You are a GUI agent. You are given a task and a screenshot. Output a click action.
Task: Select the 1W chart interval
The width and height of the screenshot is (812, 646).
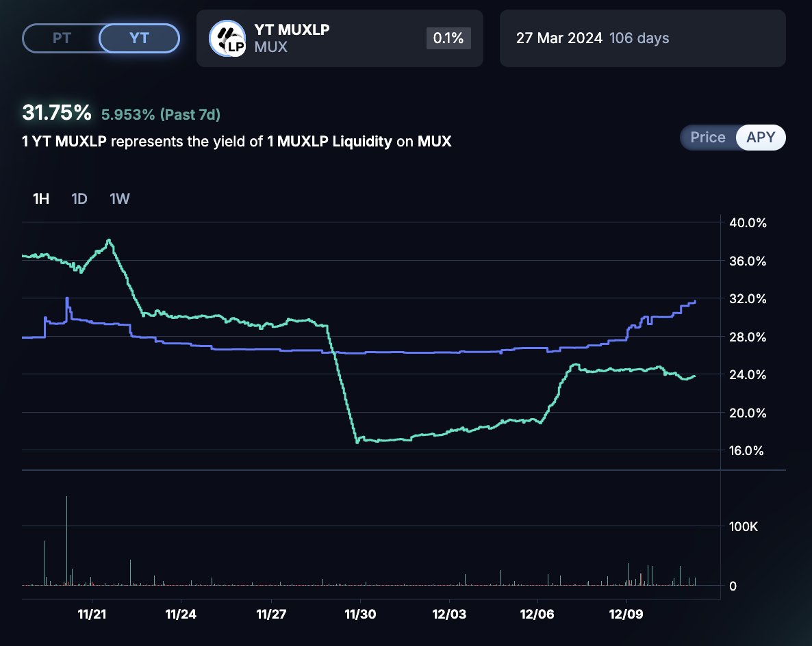click(x=120, y=198)
